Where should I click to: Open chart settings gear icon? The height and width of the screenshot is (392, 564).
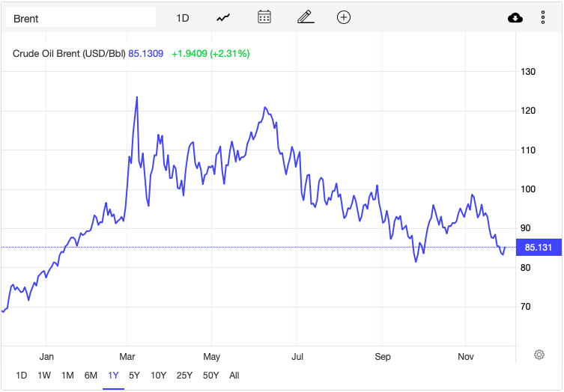click(539, 355)
